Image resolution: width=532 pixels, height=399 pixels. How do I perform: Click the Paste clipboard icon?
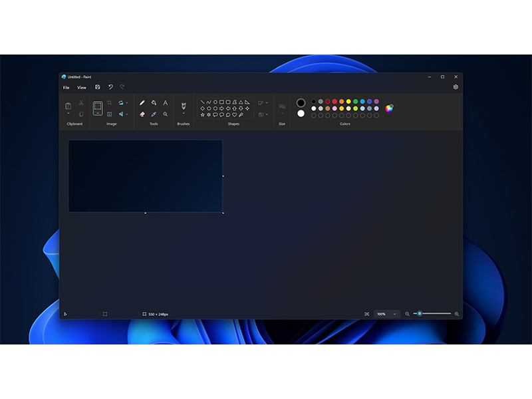coord(68,106)
